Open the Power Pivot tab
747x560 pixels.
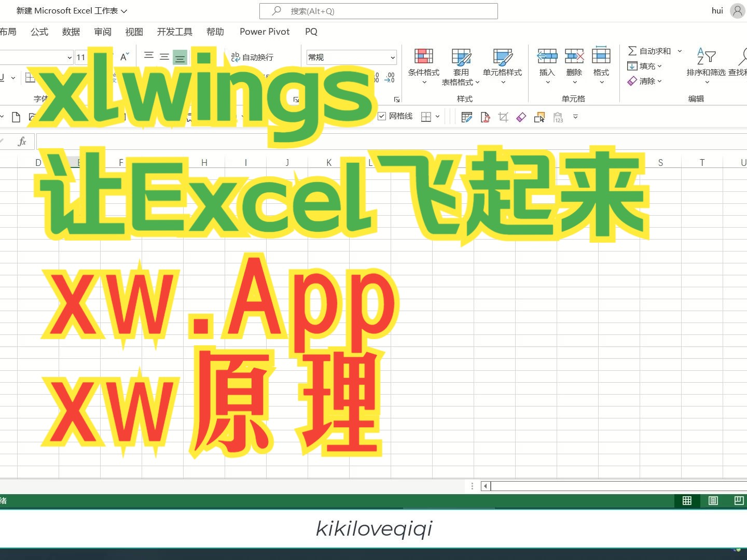tap(265, 32)
